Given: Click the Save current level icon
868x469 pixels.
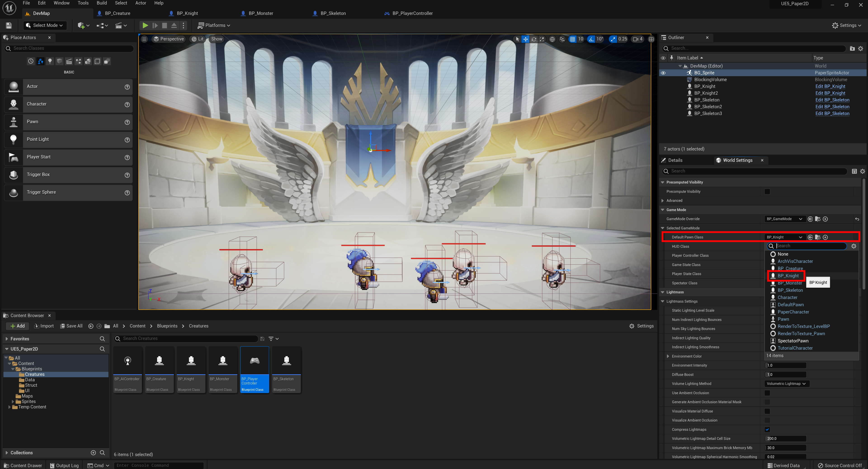Looking at the screenshot, I should [x=9, y=25].
